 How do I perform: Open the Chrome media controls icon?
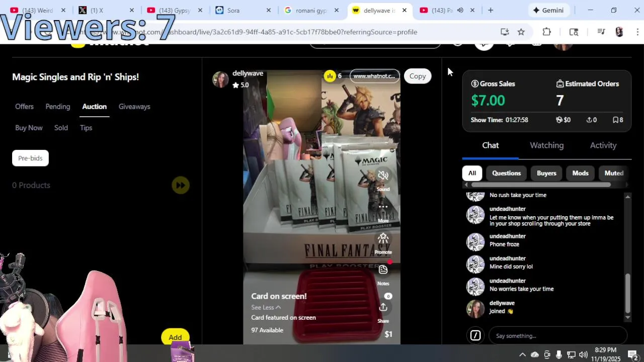[601, 32]
